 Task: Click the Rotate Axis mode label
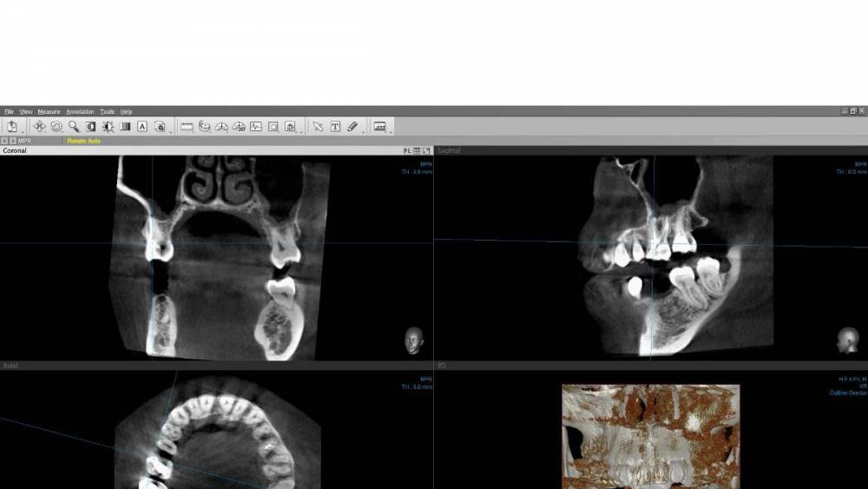83,141
